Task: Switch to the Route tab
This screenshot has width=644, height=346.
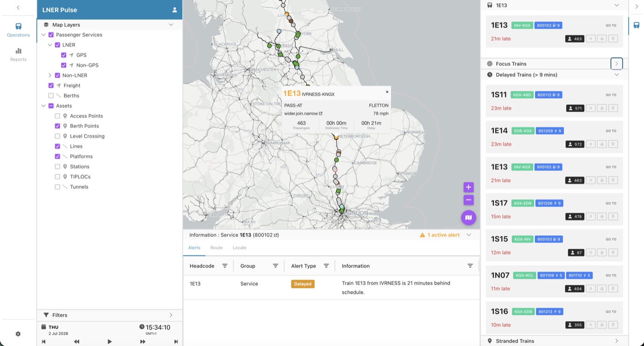Action: 216,248
